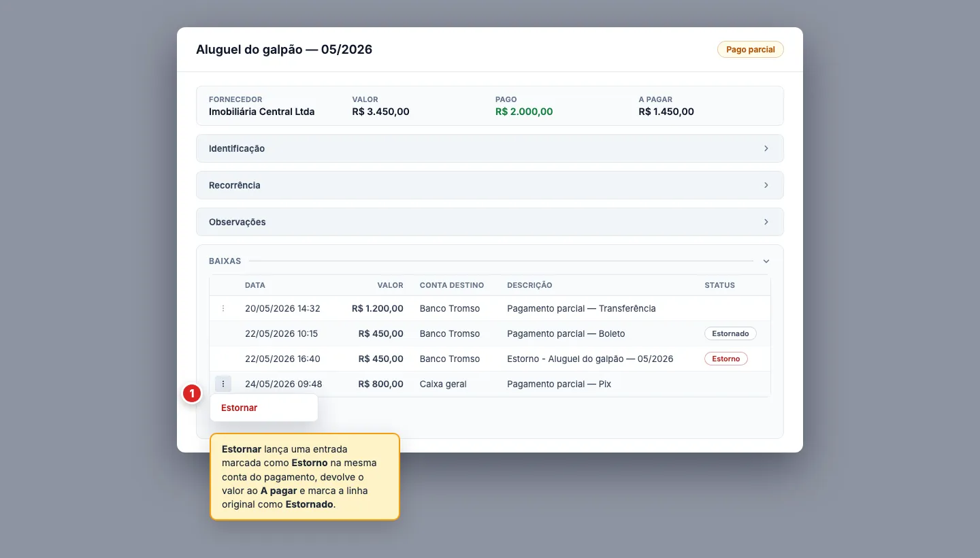Click the Estornado status badge
The width and height of the screenshot is (980, 558).
[x=730, y=333]
